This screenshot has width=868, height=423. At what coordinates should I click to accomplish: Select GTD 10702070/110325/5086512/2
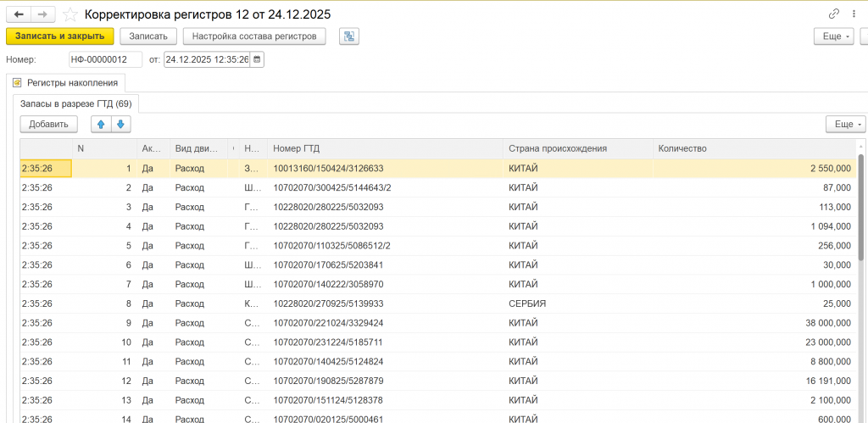click(x=332, y=246)
